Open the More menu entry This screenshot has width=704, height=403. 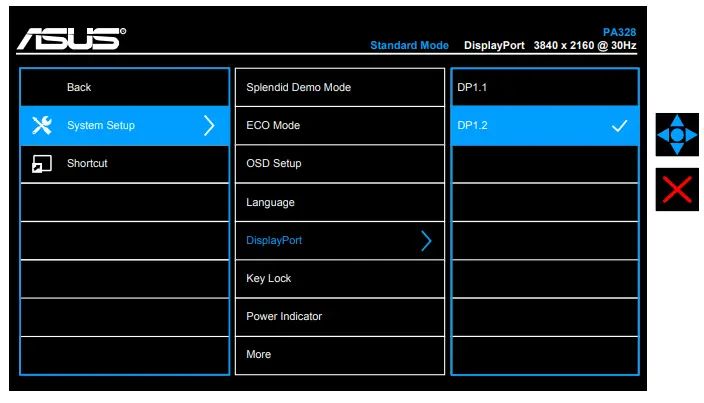[340, 355]
